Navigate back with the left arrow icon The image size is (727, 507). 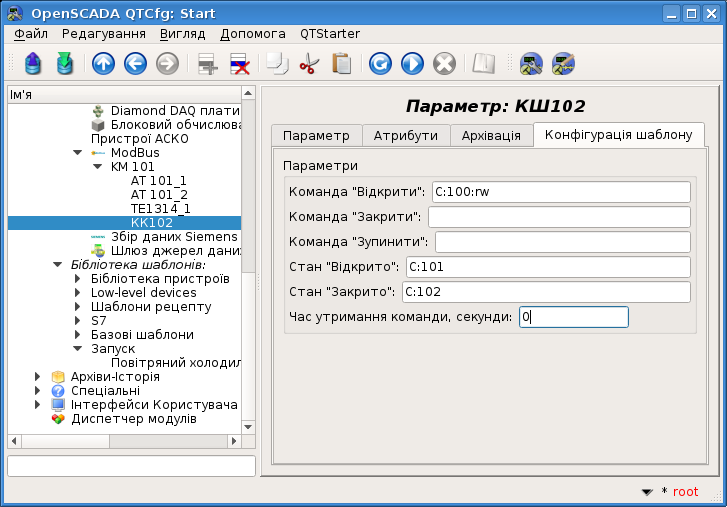[x=135, y=63]
